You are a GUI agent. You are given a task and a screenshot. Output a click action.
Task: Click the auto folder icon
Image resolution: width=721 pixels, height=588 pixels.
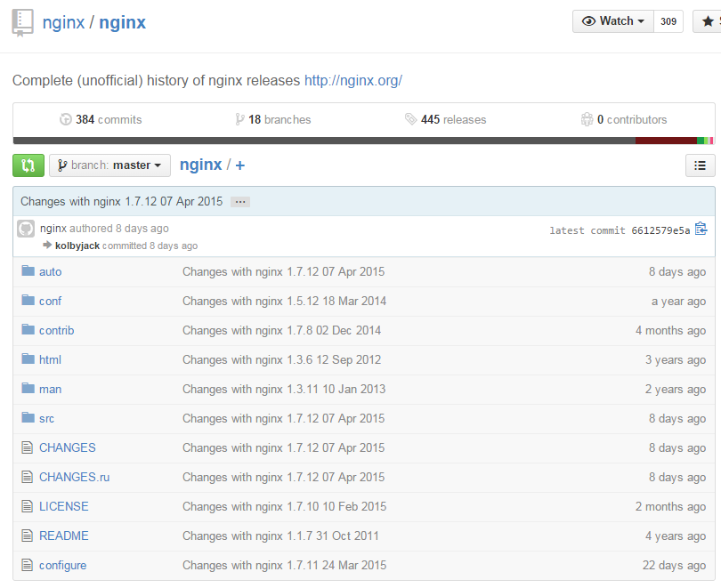(x=28, y=270)
